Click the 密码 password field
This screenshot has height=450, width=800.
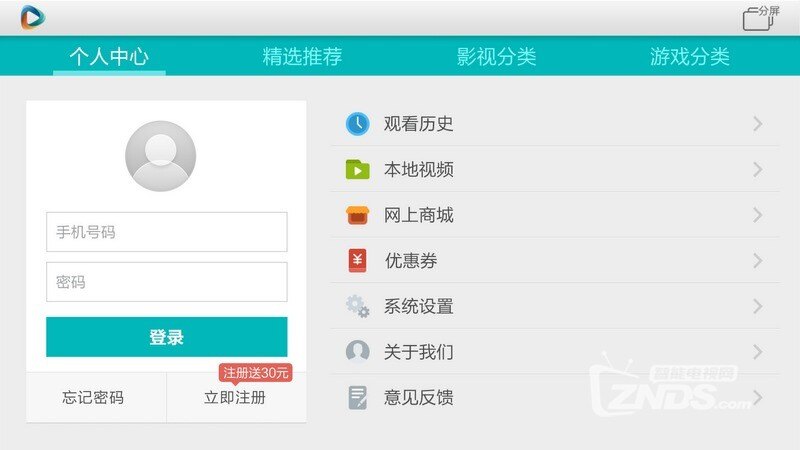click(166, 282)
